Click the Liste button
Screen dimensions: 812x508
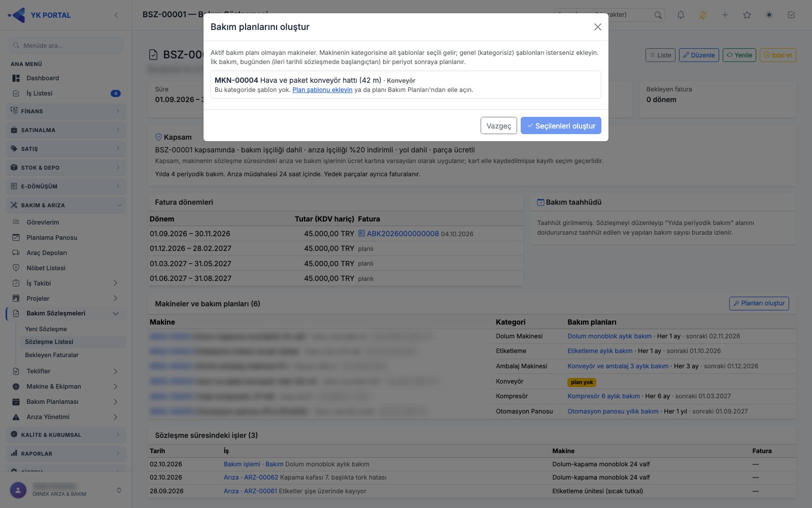coord(660,55)
